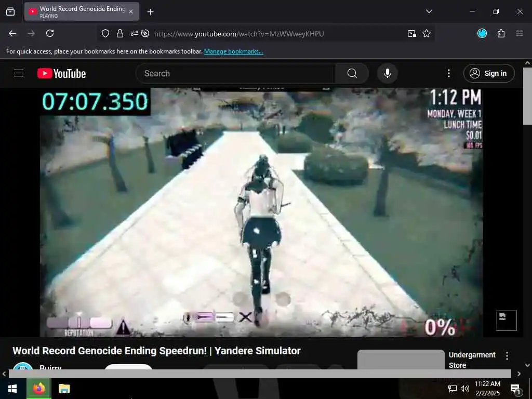The image size is (532, 399).
Task: Open Firefox application hamburger menu
Action: pyautogui.click(x=520, y=33)
